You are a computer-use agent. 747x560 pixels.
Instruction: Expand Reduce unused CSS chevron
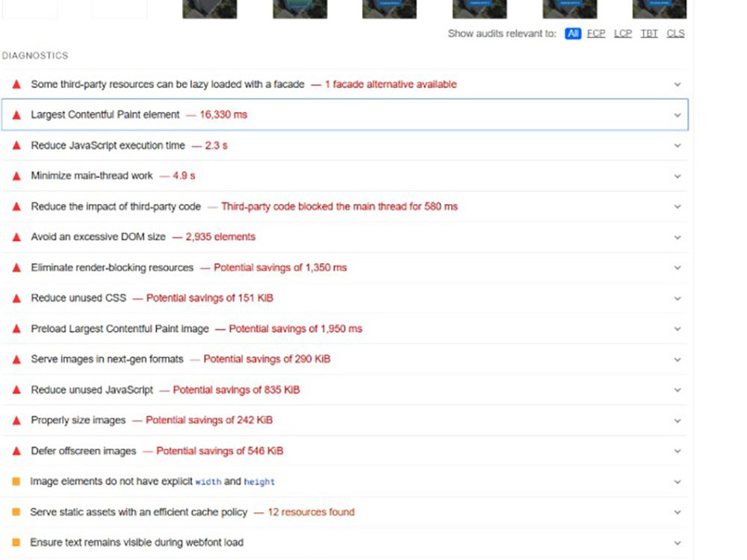tap(677, 299)
